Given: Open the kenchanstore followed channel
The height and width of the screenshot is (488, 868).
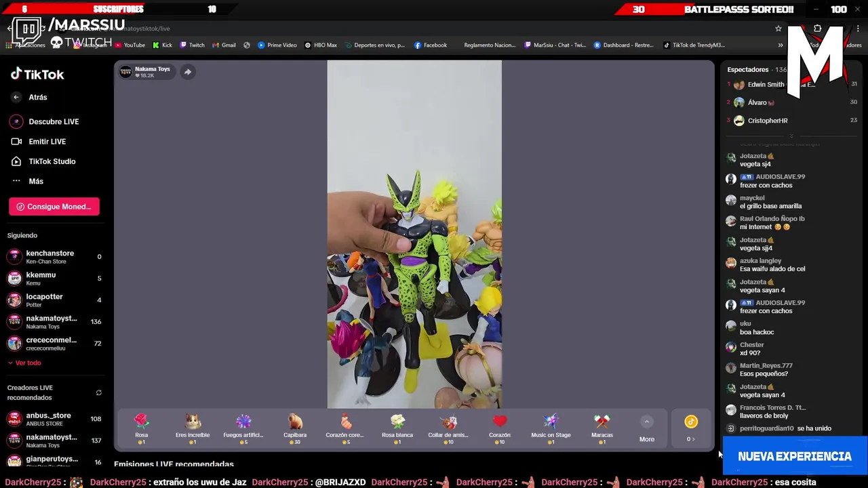Looking at the screenshot, I should [54, 257].
